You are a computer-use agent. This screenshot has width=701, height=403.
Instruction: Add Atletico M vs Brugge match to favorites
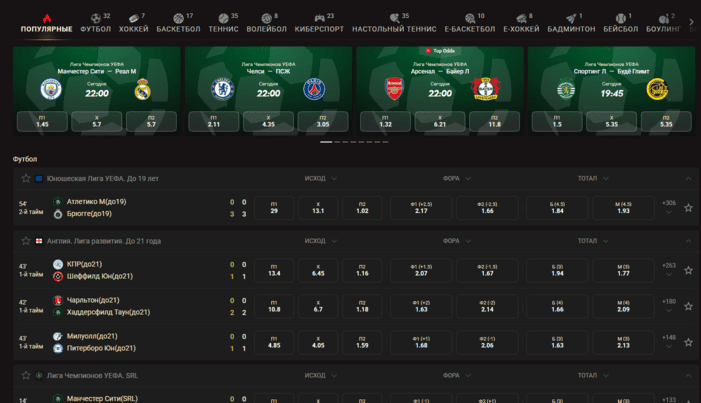(688, 207)
